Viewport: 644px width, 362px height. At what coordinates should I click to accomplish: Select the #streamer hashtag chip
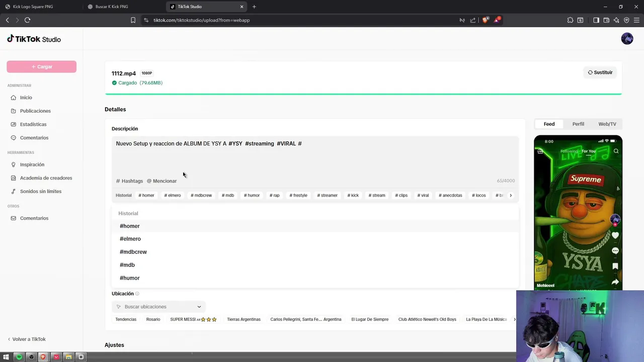(x=327, y=195)
